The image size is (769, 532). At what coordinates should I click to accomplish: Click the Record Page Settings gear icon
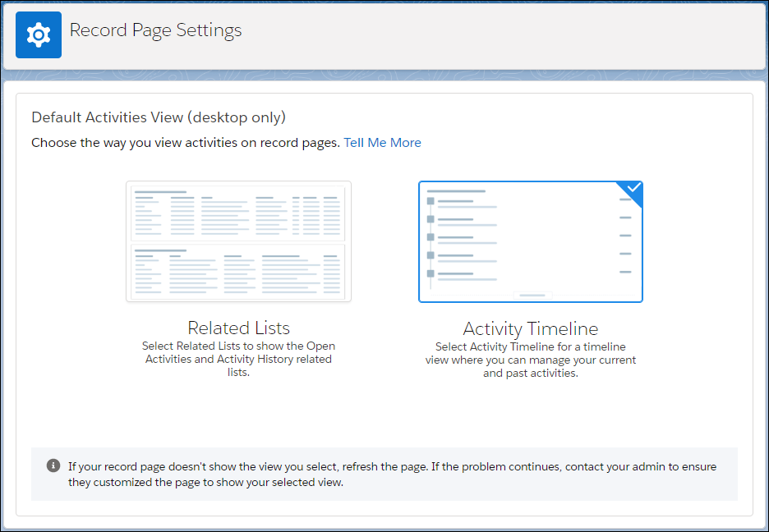click(x=38, y=34)
